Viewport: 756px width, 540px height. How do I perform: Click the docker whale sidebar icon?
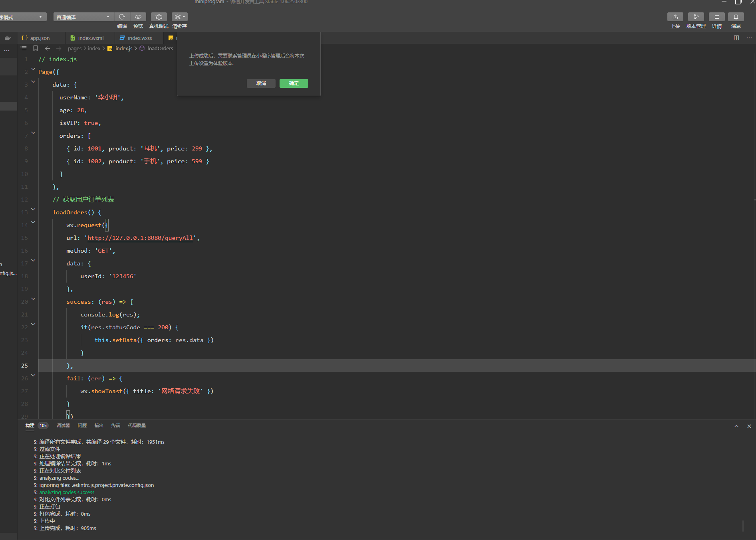pyautogui.click(x=8, y=38)
